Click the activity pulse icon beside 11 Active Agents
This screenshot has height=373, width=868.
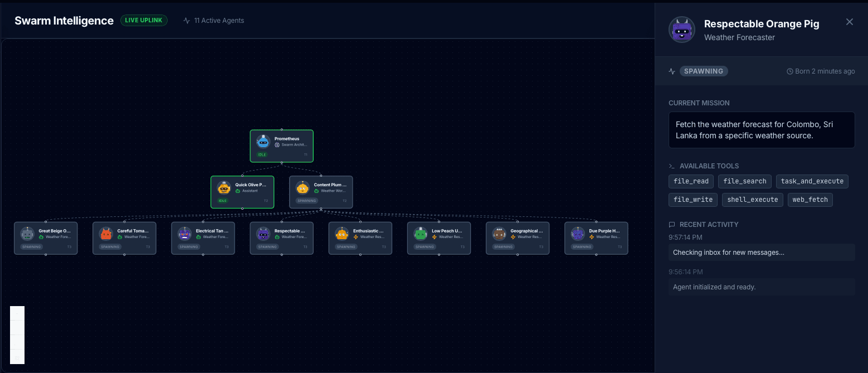pyautogui.click(x=187, y=21)
